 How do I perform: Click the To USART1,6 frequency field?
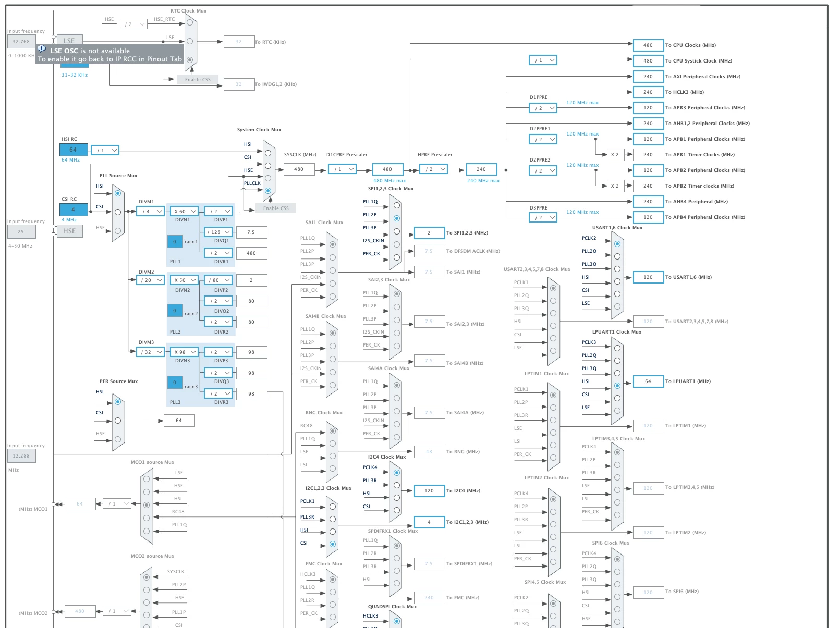648,277
